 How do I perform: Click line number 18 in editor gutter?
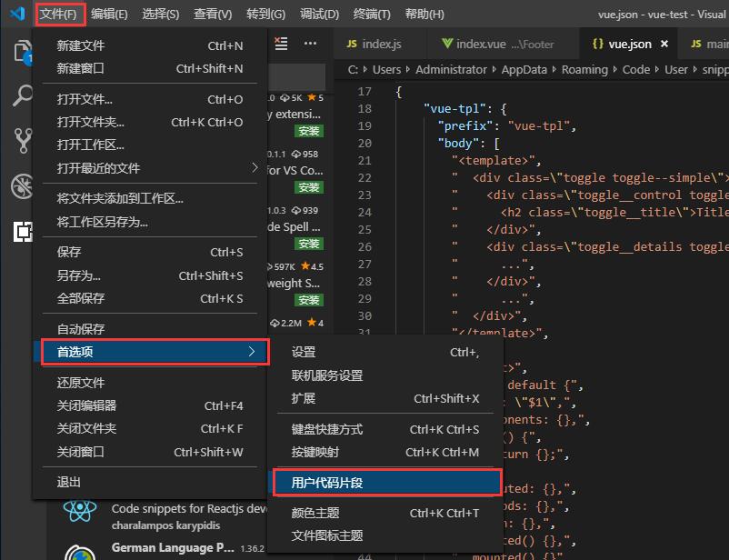pyautogui.click(x=364, y=109)
